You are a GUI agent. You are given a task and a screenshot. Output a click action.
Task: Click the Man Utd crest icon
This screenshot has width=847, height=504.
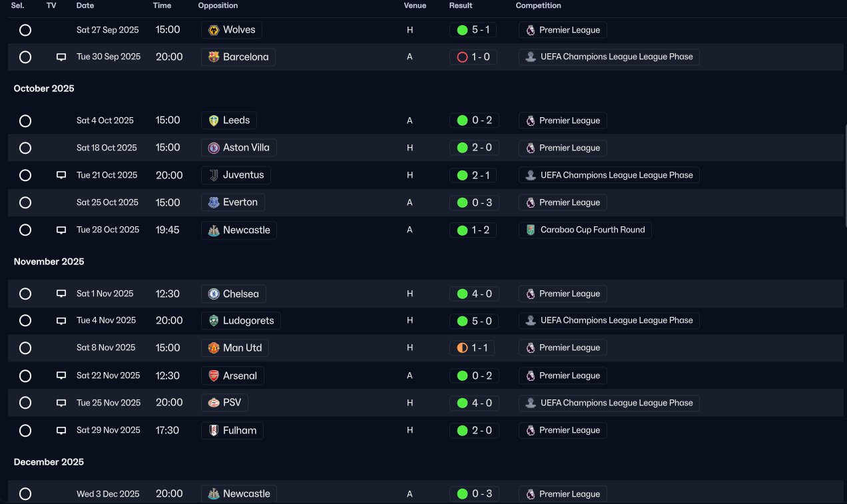coord(213,348)
